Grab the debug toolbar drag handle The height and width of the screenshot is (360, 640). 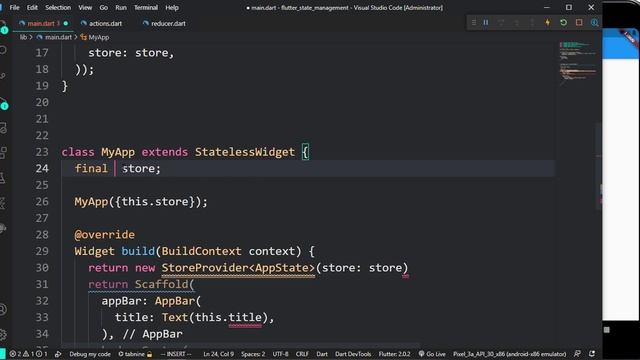coord(473,22)
